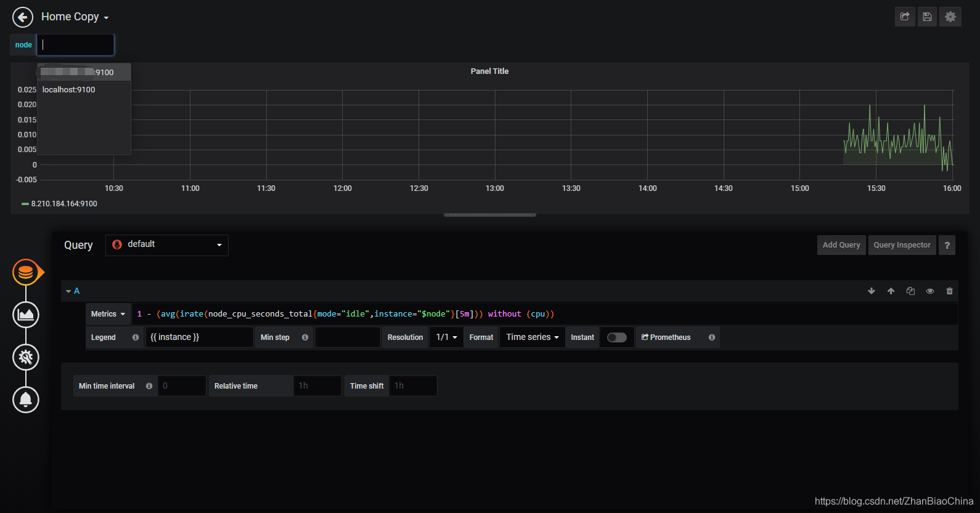This screenshot has width=980, height=513.
Task: Share the dashboard with the share icon
Action: tap(905, 17)
